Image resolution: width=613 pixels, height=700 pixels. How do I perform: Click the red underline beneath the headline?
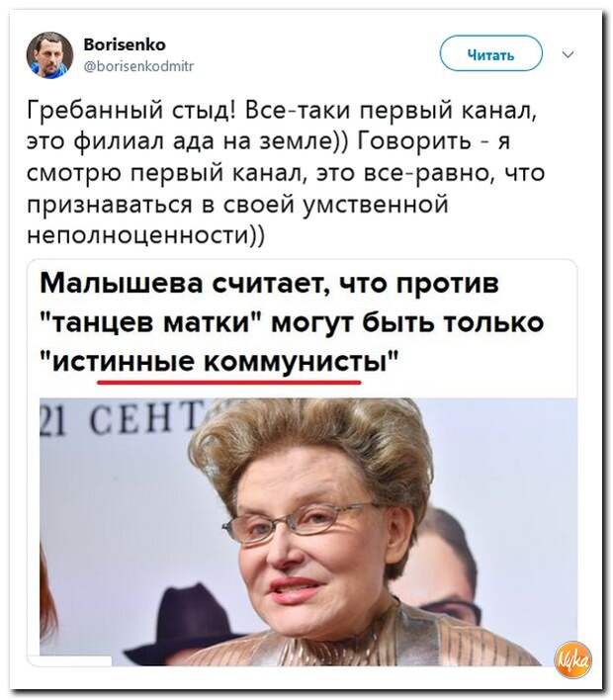click(x=229, y=383)
